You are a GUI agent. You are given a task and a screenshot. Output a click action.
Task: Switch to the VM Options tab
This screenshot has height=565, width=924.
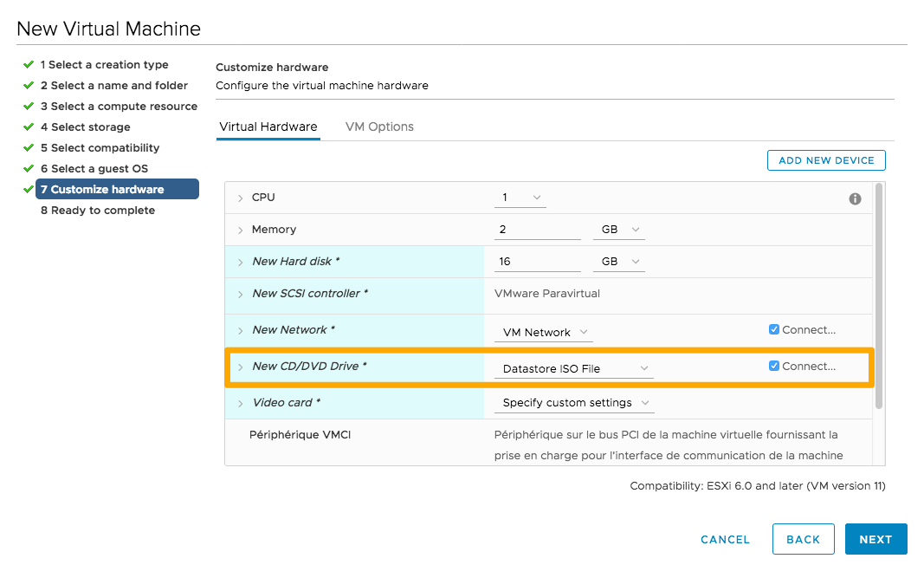pos(379,127)
